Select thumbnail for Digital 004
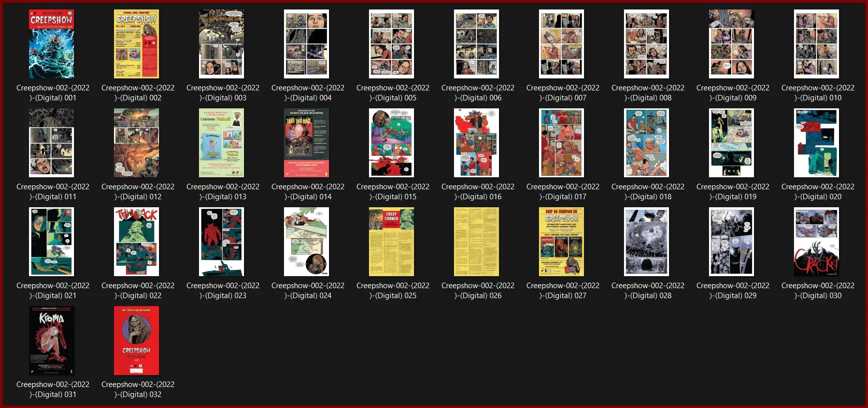The image size is (868, 408). point(306,44)
